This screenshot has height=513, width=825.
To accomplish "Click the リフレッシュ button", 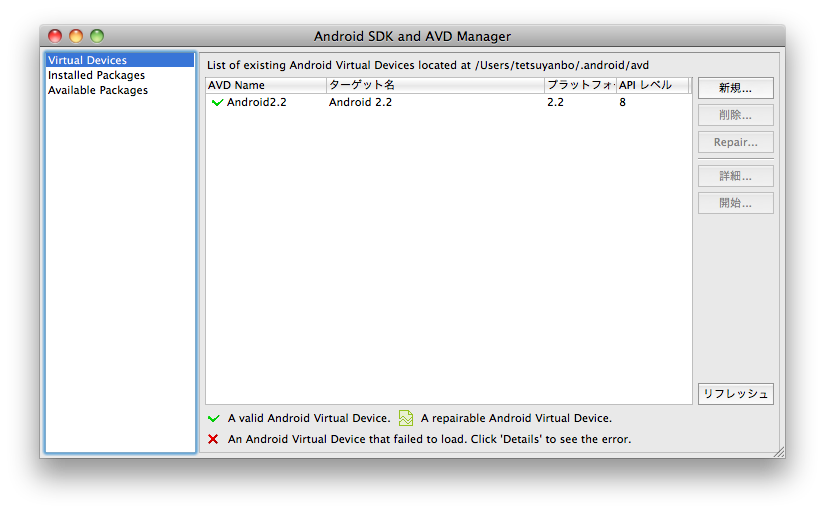I will pyautogui.click(x=736, y=394).
